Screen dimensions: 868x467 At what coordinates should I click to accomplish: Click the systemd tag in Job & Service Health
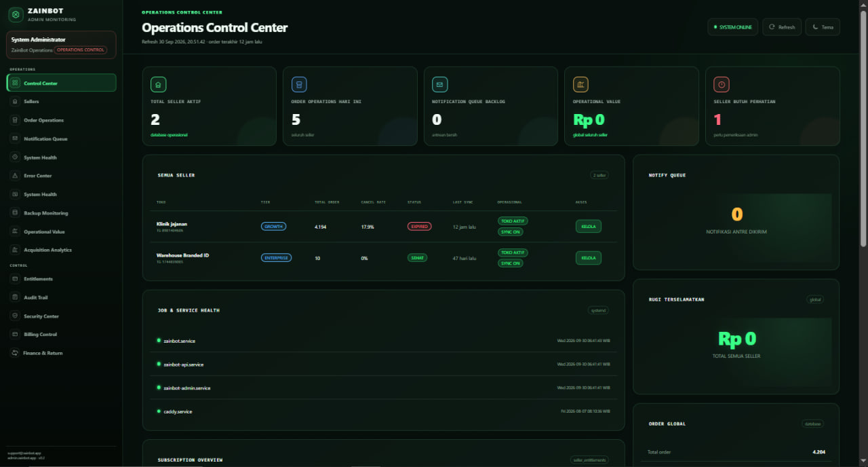coord(598,310)
